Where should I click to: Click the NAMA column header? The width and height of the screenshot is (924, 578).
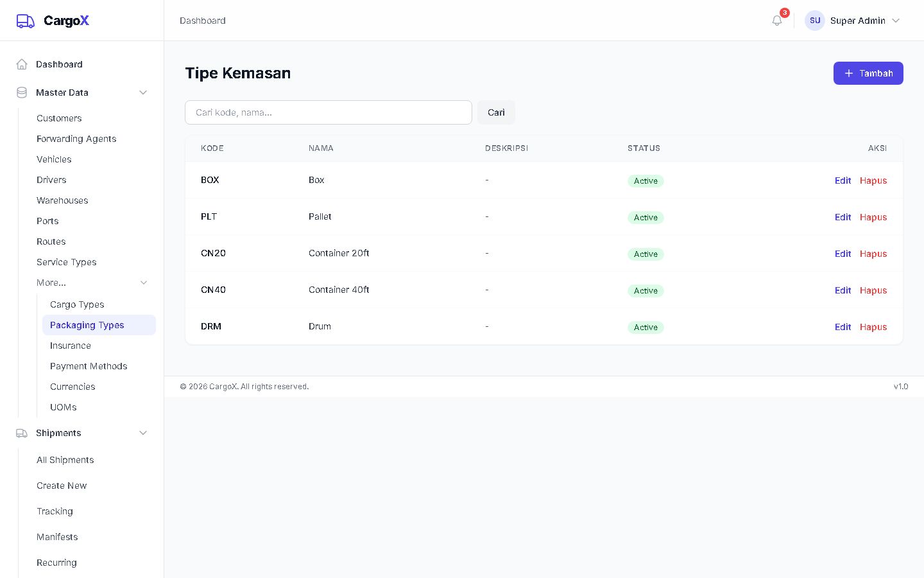(x=321, y=148)
